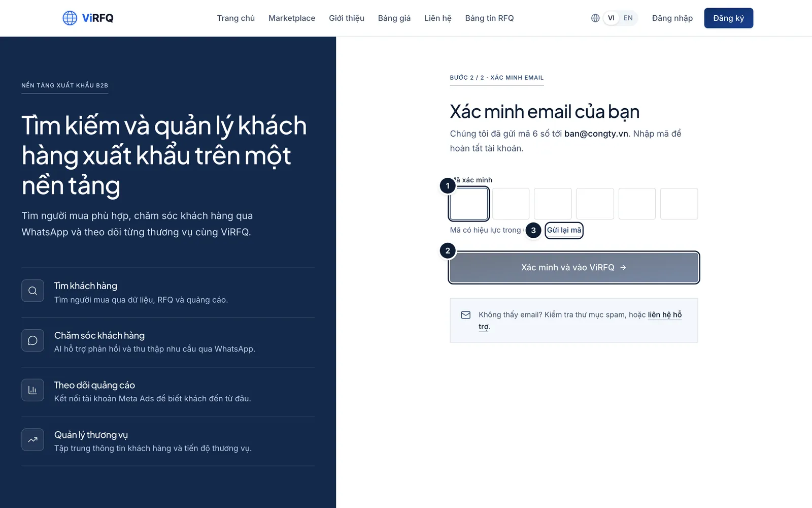The image size is (812, 508).
Task: Click Xác minh và vào ViRFQ button
Action: 574,268
